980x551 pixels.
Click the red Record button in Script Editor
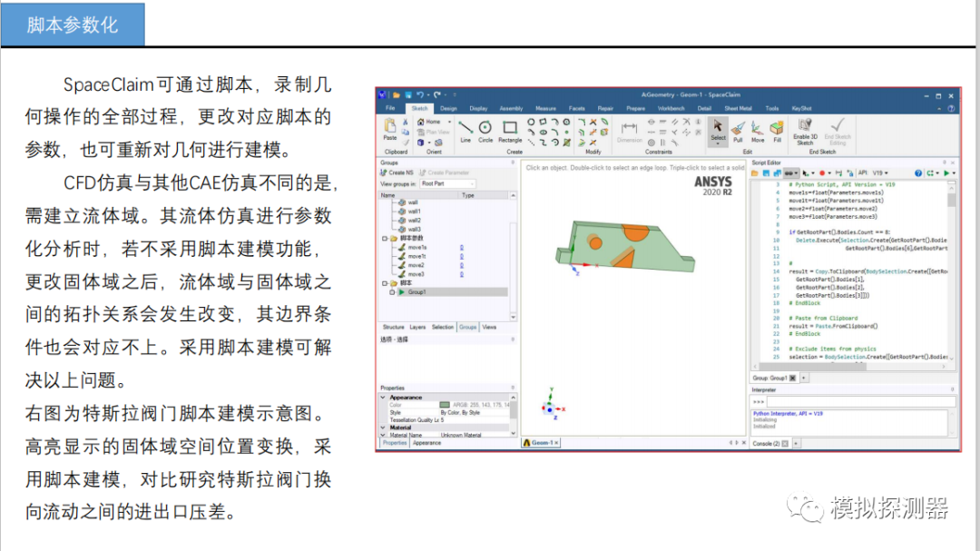pyautogui.click(x=822, y=173)
